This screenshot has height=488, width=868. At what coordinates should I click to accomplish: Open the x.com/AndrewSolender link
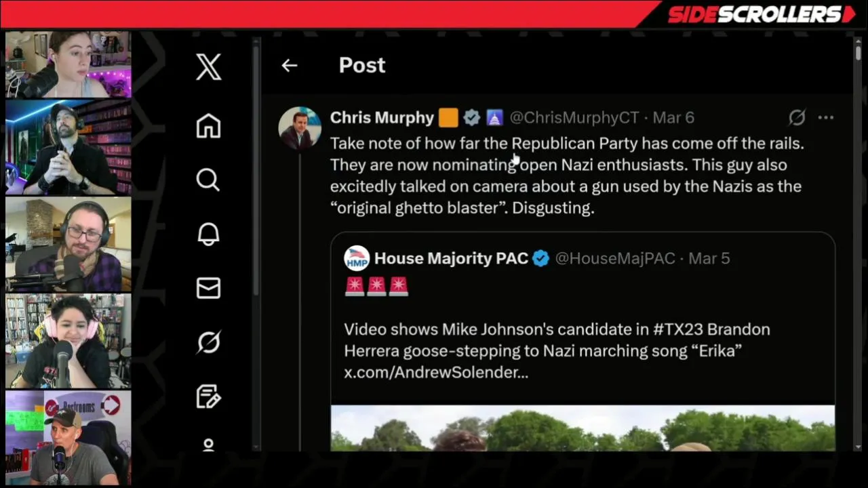(436, 372)
